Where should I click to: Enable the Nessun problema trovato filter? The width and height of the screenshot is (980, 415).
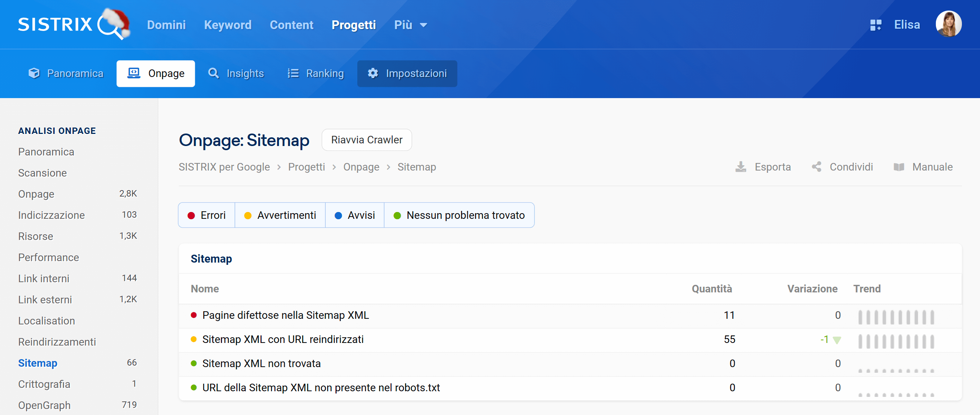point(459,215)
